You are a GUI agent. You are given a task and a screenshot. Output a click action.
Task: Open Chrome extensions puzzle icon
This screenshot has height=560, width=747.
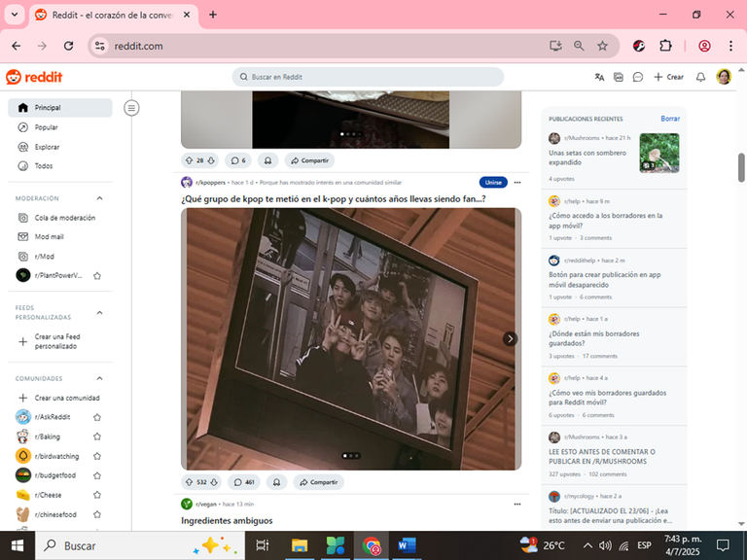coord(665,46)
